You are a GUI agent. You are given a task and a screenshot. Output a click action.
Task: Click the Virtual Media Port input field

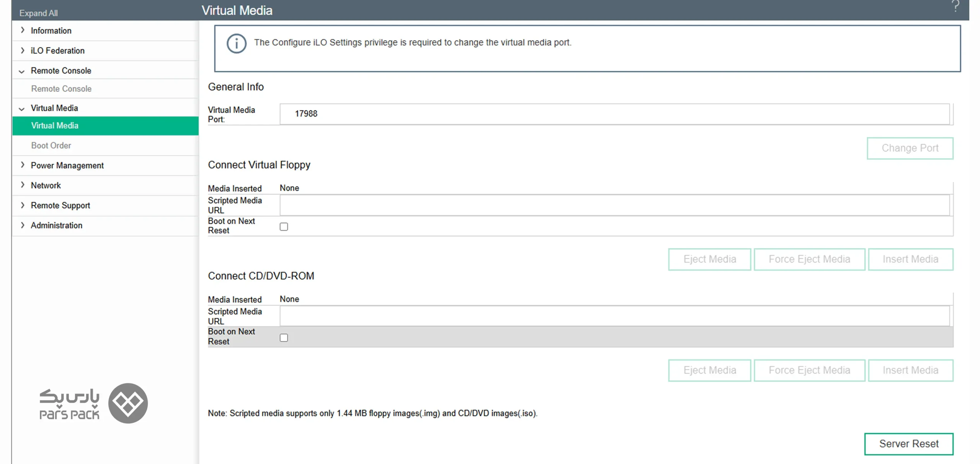[x=615, y=114]
